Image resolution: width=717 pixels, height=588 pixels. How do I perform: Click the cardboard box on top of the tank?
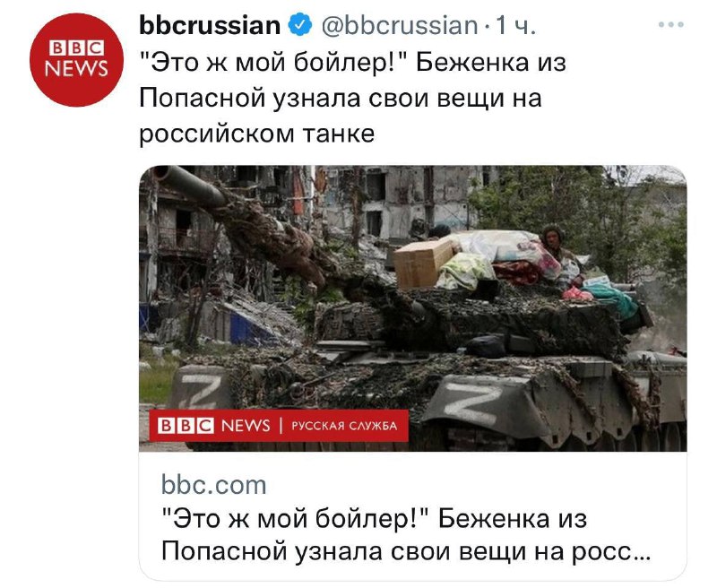422,264
